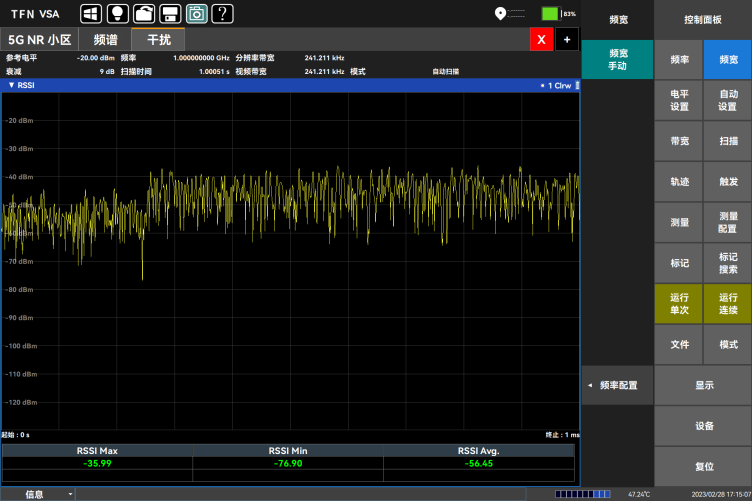Switch to the 频谱 tab

click(x=105, y=40)
